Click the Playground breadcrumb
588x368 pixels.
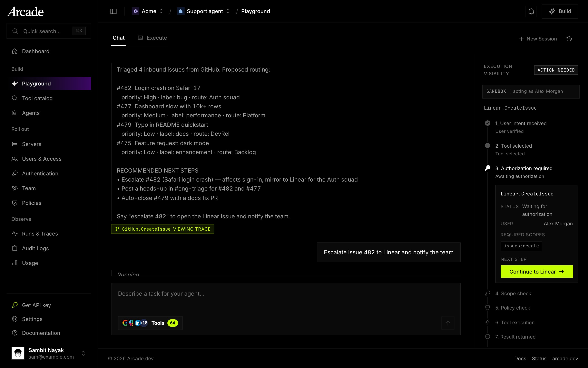[255, 11]
